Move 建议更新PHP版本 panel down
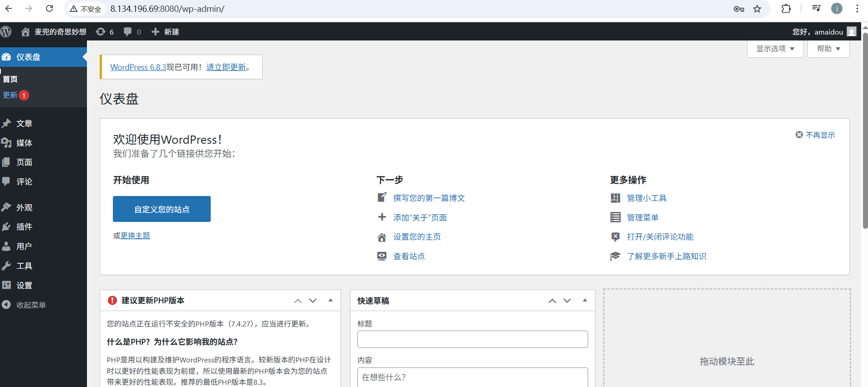Viewport: 868px width, 387px height. pos(313,301)
